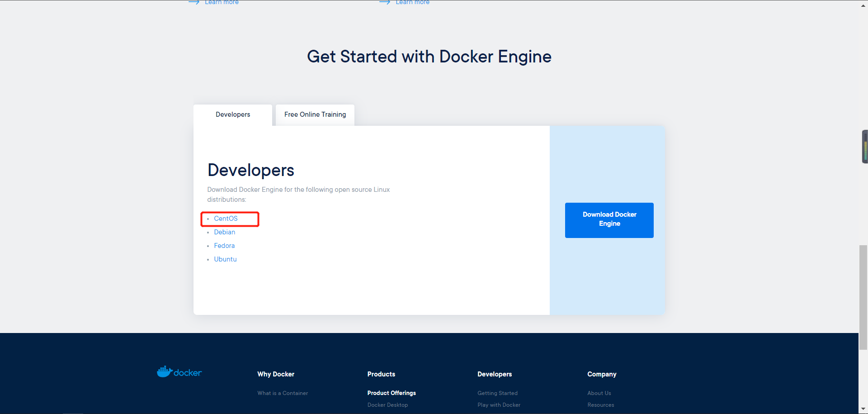Open Play with Docker link

tap(499, 405)
